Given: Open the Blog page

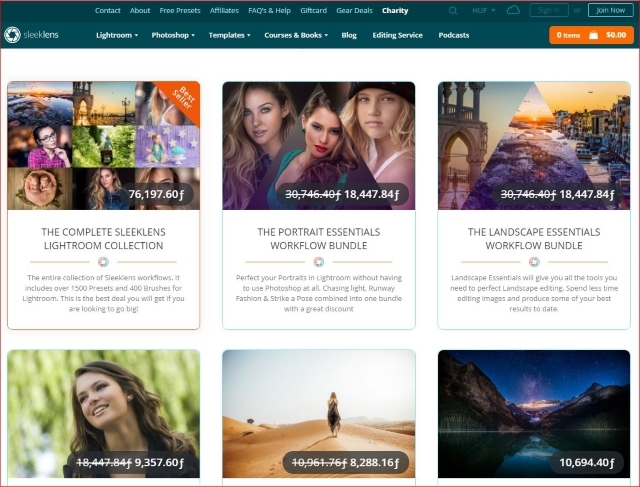Looking at the screenshot, I should [x=349, y=35].
